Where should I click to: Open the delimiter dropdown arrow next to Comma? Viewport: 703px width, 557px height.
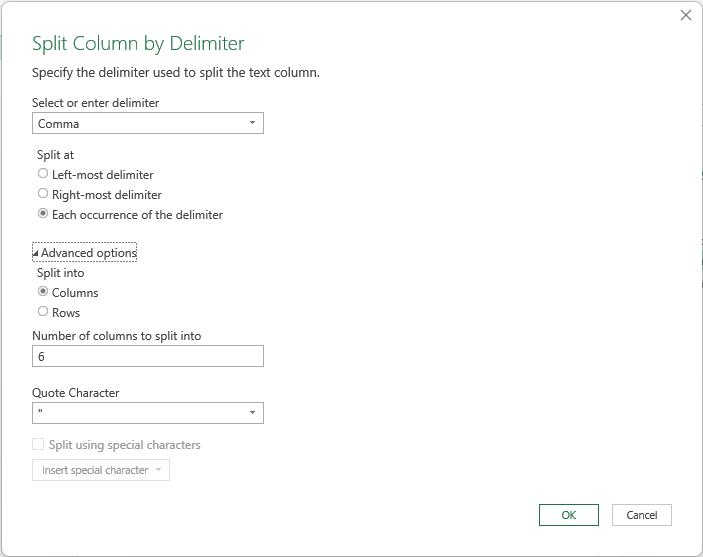252,123
